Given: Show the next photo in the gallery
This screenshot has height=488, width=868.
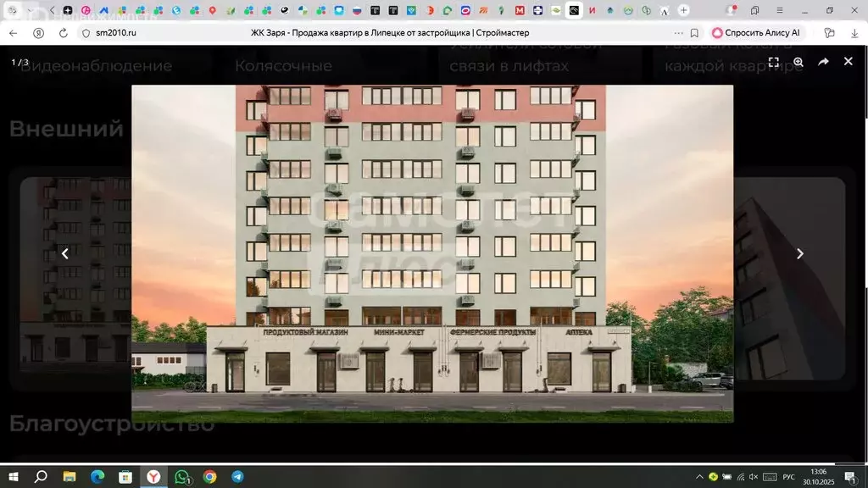Looking at the screenshot, I should [799, 253].
